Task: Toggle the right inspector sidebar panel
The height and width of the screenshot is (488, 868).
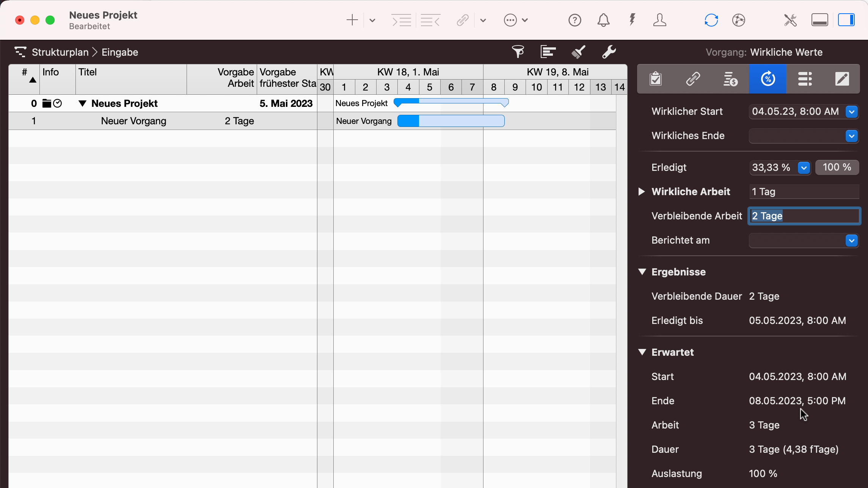Action: pyautogui.click(x=846, y=20)
